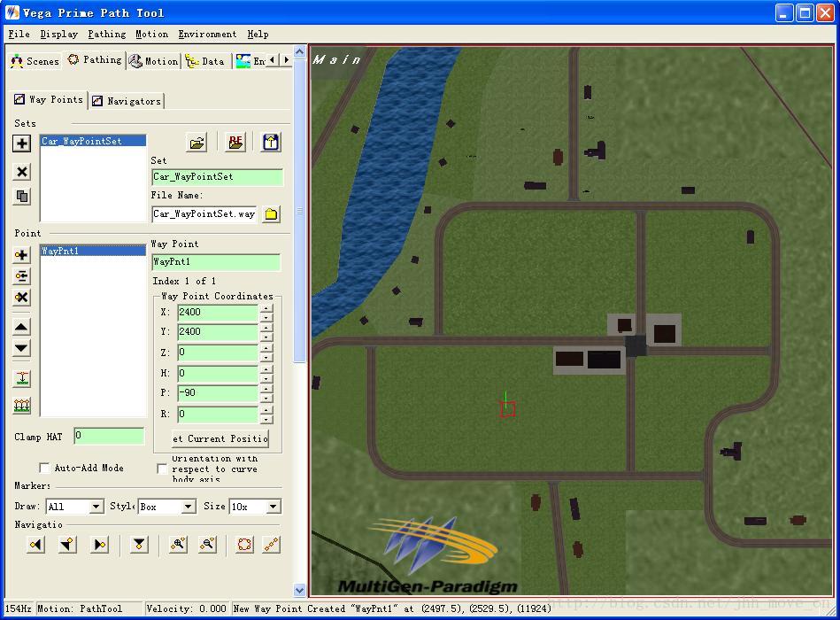Open the Draw markers dropdown
840x620 pixels.
[x=96, y=507]
